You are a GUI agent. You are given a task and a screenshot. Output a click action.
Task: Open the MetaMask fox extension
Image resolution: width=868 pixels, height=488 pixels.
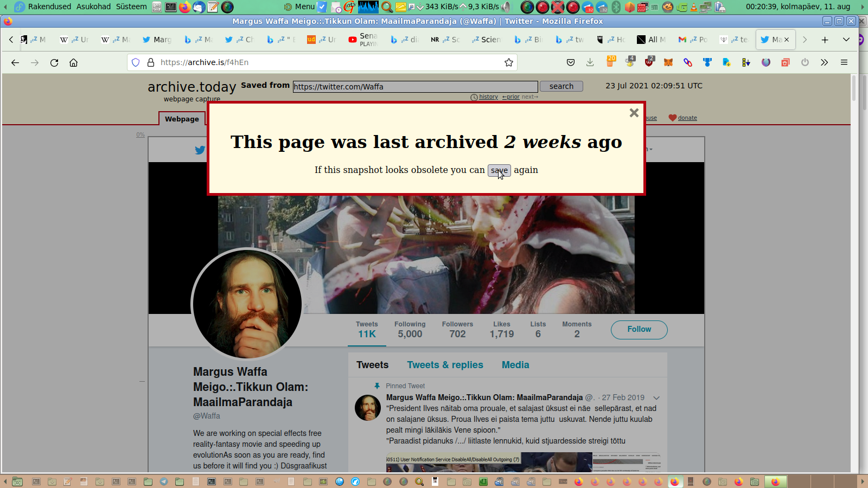[x=668, y=62]
